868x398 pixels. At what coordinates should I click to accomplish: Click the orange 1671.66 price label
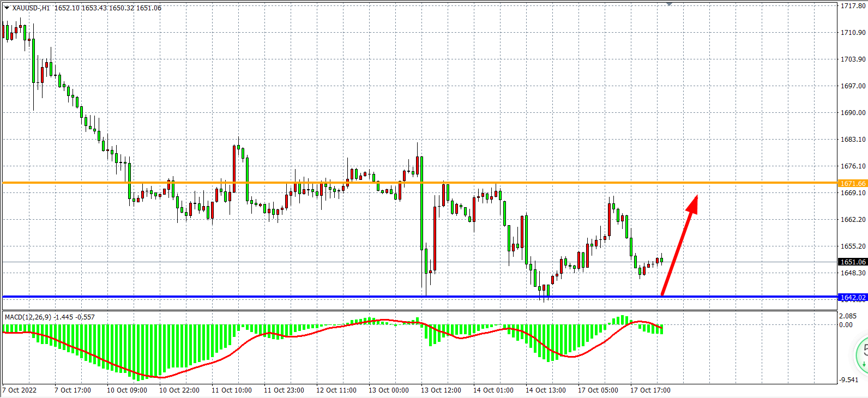click(853, 184)
